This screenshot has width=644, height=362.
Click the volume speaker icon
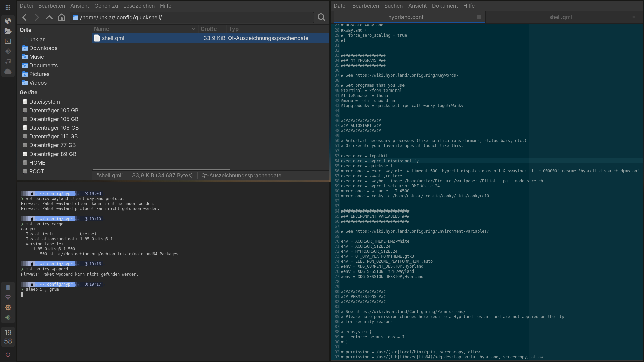tap(8, 318)
